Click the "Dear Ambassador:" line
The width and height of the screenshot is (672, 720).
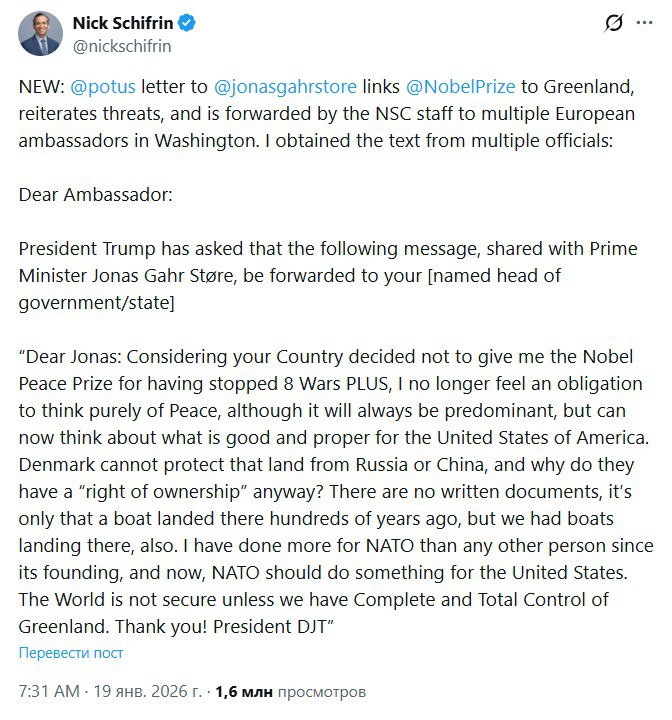[96, 193]
